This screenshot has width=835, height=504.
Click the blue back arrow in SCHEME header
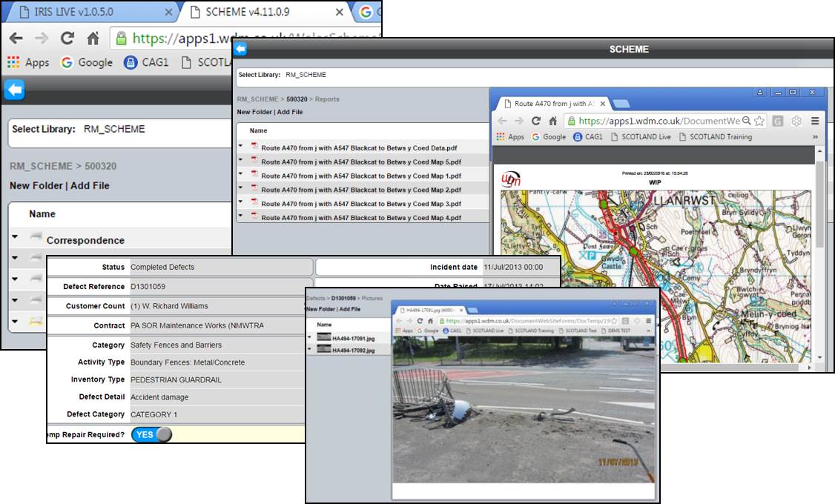[x=240, y=49]
